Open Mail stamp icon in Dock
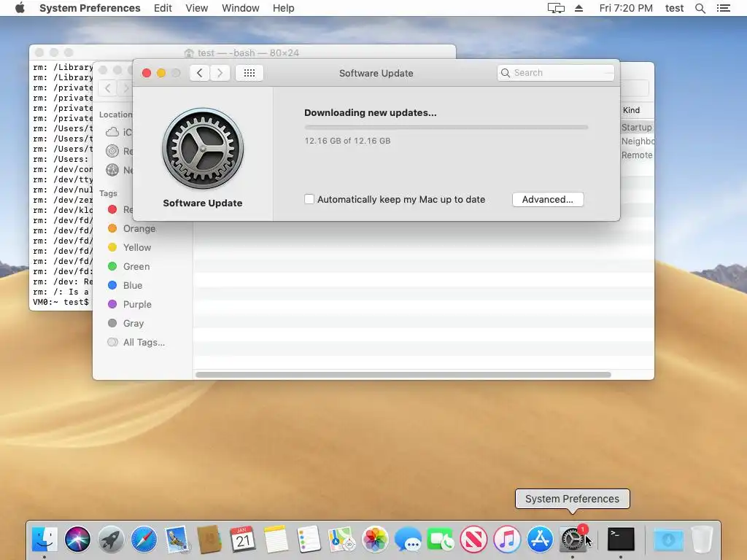Screen dimensions: 747x560 (177, 539)
